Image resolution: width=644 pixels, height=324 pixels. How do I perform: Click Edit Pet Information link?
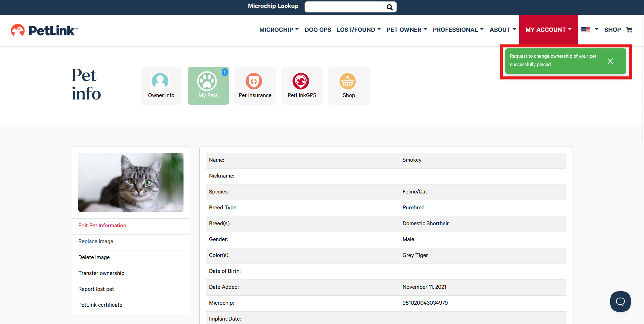[x=102, y=226]
